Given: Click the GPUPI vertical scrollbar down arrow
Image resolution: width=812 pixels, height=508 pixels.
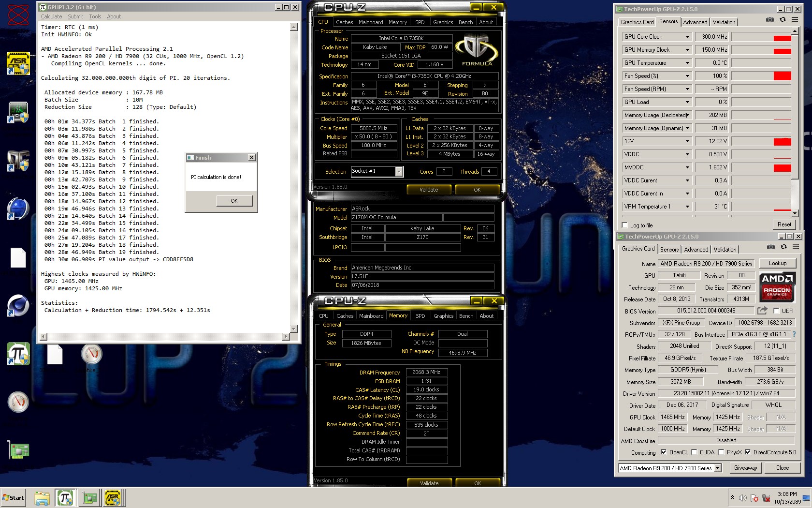Looking at the screenshot, I should (294, 329).
